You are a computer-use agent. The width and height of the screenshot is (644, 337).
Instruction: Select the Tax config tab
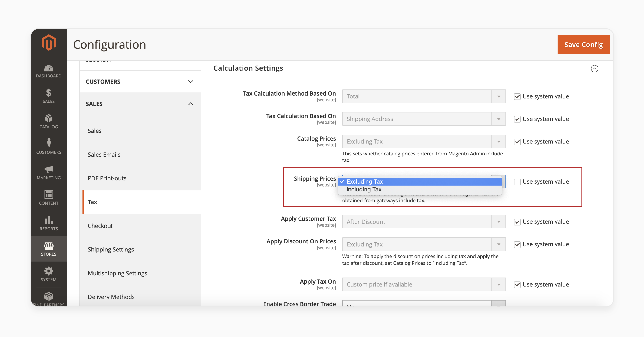(x=141, y=202)
